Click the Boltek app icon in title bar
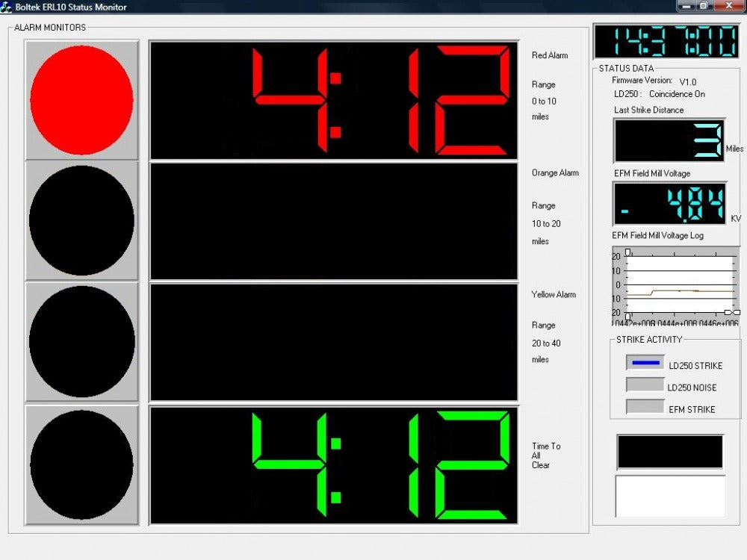Viewport: 747px width, 560px height. point(7,7)
